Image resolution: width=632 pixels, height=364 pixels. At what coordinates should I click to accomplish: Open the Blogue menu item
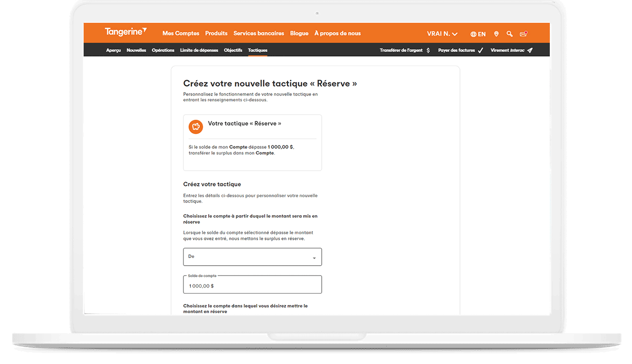299,33
